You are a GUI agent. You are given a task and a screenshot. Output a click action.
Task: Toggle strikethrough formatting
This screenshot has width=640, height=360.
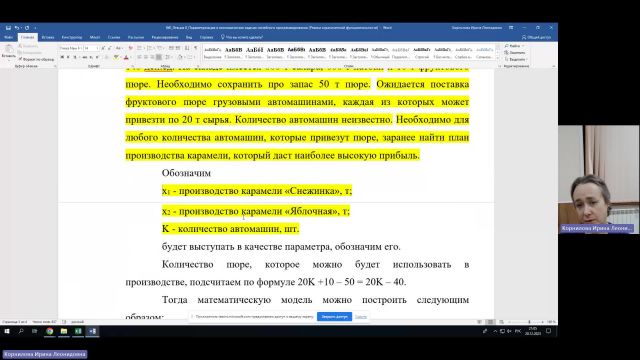point(85,57)
